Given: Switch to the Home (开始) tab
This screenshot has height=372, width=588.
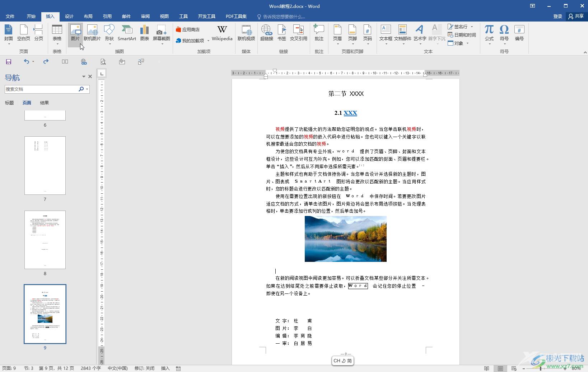Looking at the screenshot, I should click(31, 17).
